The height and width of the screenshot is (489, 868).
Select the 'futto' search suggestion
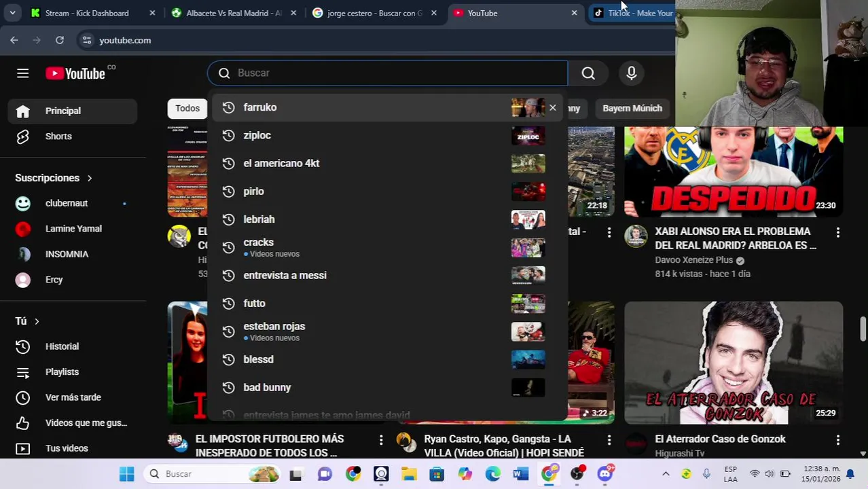[x=387, y=304]
